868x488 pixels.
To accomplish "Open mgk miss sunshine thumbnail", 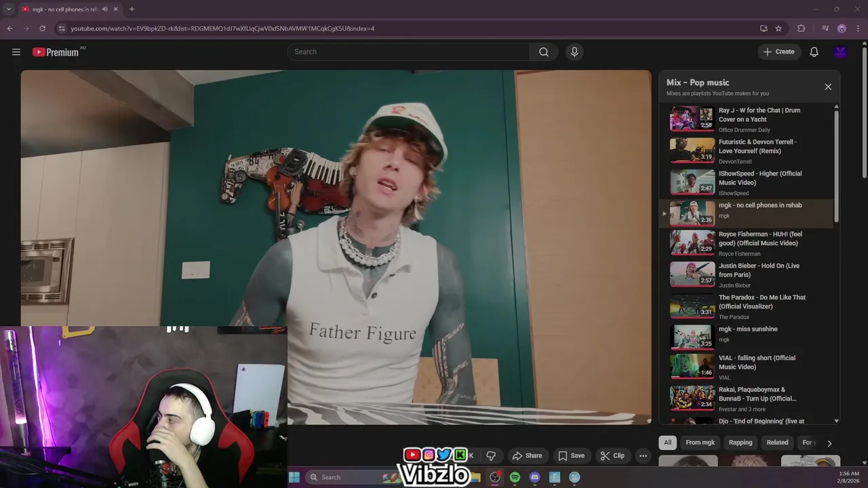I will tap(692, 336).
